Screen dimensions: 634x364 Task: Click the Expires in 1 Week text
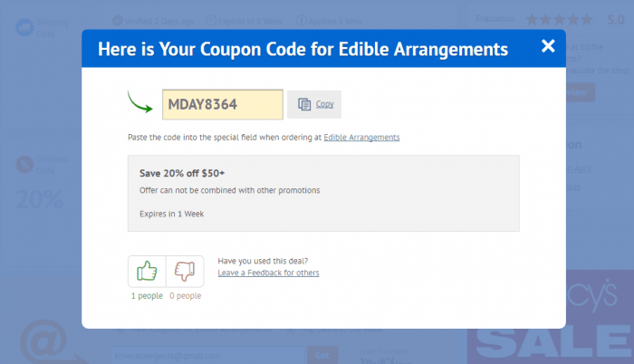(x=171, y=215)
